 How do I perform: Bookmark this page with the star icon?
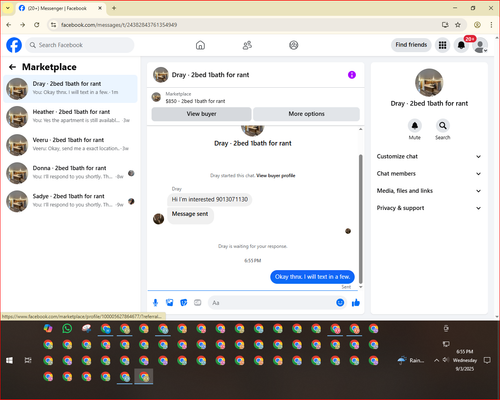pyautogui.click(x=458, y=25)
